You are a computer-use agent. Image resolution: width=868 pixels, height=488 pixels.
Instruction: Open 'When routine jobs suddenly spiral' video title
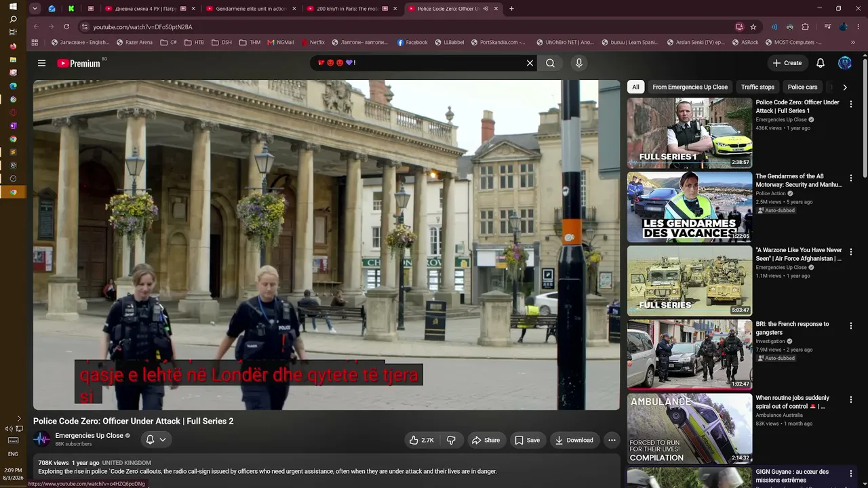click(792, 402)
